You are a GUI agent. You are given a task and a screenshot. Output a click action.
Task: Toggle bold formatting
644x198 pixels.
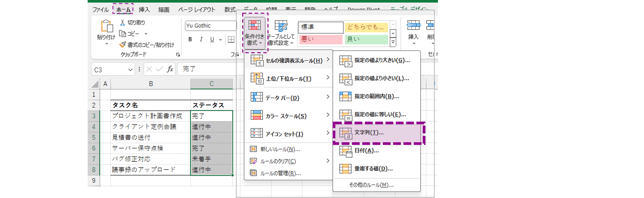tap(190, 39)
